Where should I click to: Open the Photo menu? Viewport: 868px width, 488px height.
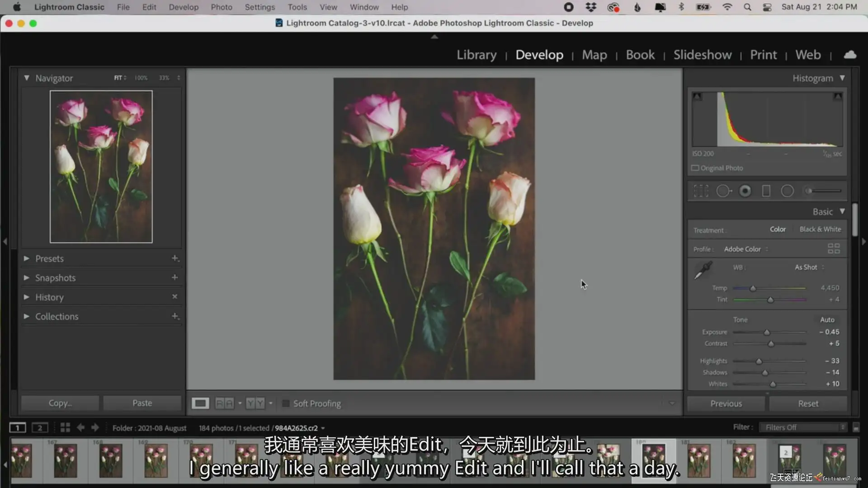(221, 7)
